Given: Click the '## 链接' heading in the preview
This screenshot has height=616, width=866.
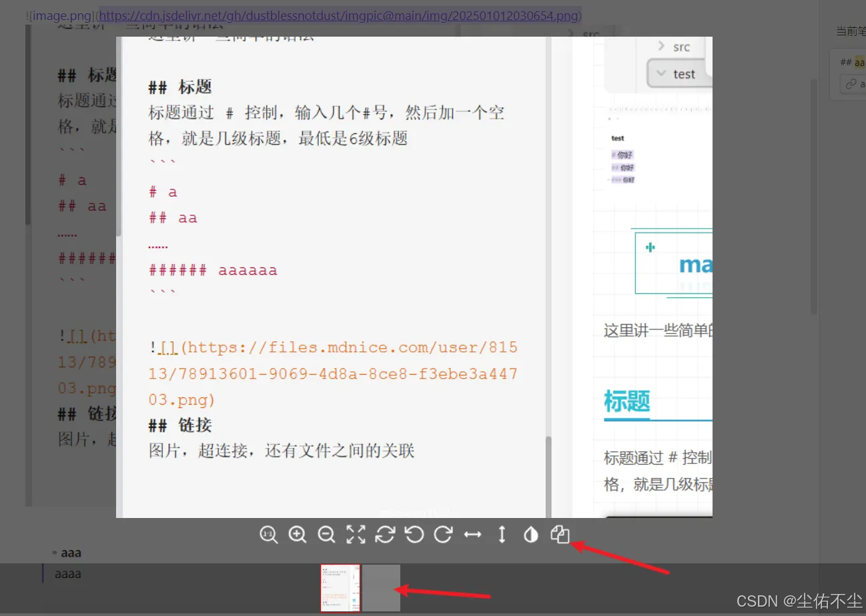Looking at the screenshot, I should coord(180,425).
